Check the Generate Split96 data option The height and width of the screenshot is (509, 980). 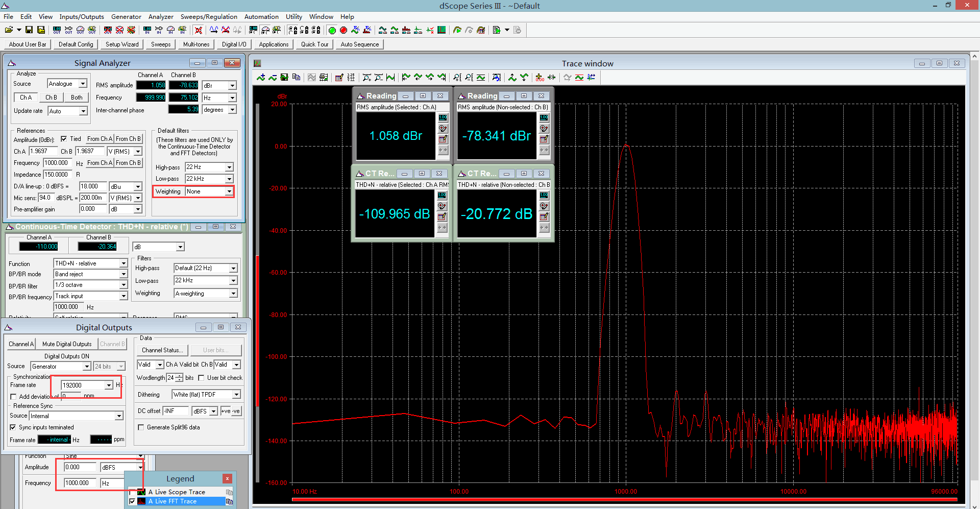(141, 427)
